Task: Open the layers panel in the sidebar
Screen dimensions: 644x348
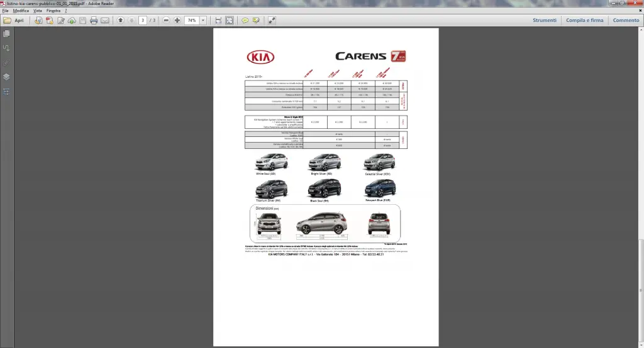Action: pyautogui.click(x=6, y=77)
